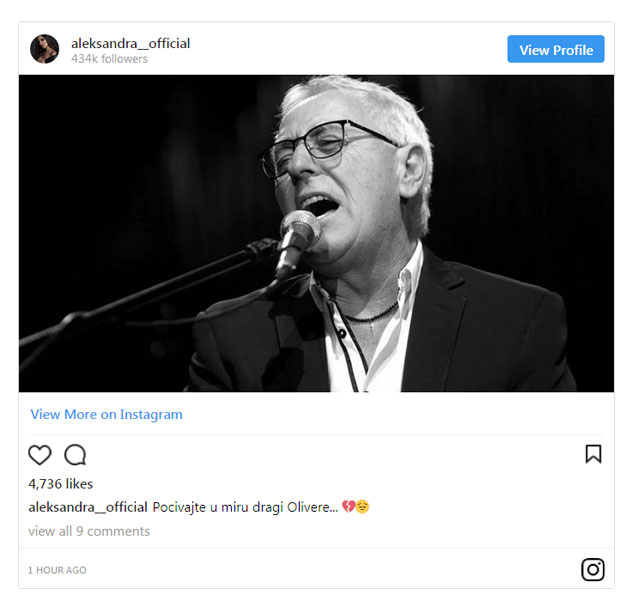Open comments via the speech bubble icon
Screen dimensions: 620x613
point(75,454)
